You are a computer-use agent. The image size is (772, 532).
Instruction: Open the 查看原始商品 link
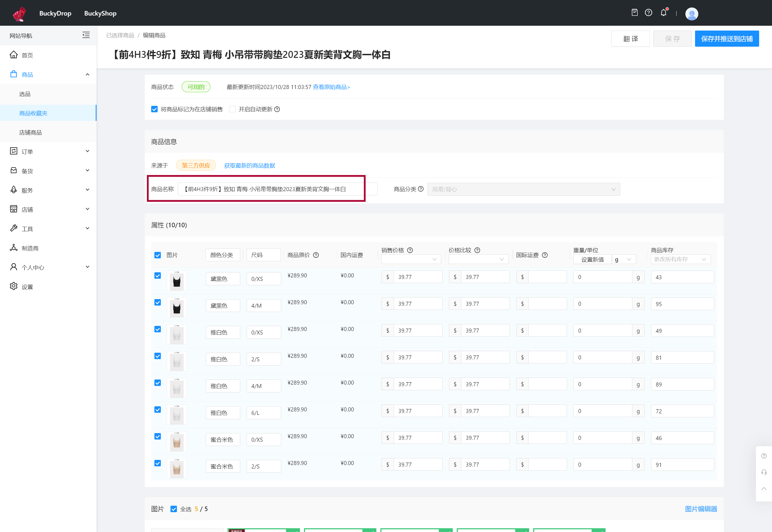click(x=331, y=87)
